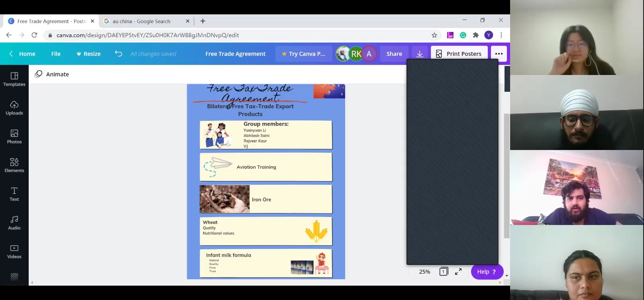Select the flag image on poster

pos(329,91)
